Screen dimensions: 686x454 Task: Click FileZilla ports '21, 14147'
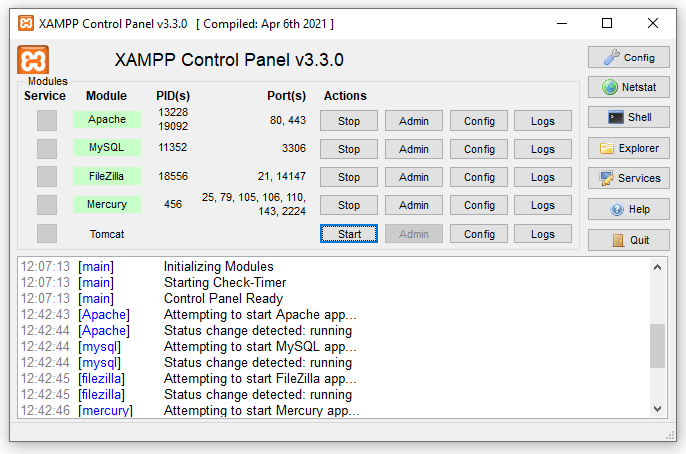282,176
